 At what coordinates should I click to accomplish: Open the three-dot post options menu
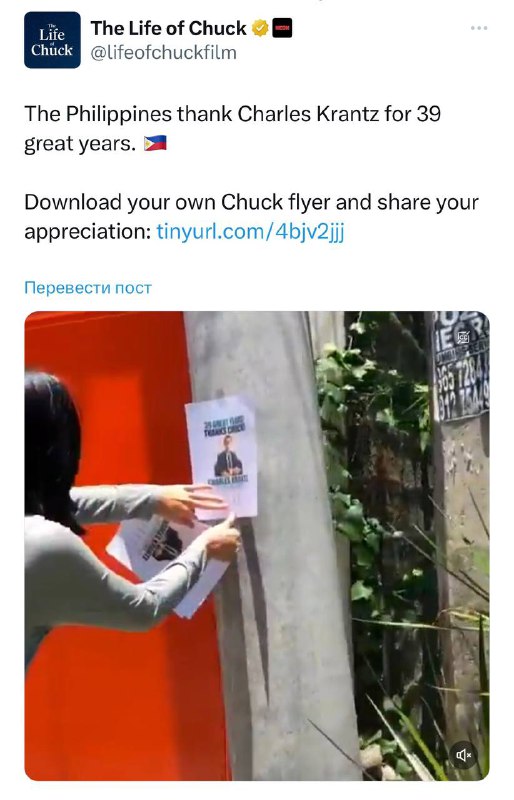(x=479, y=28)
